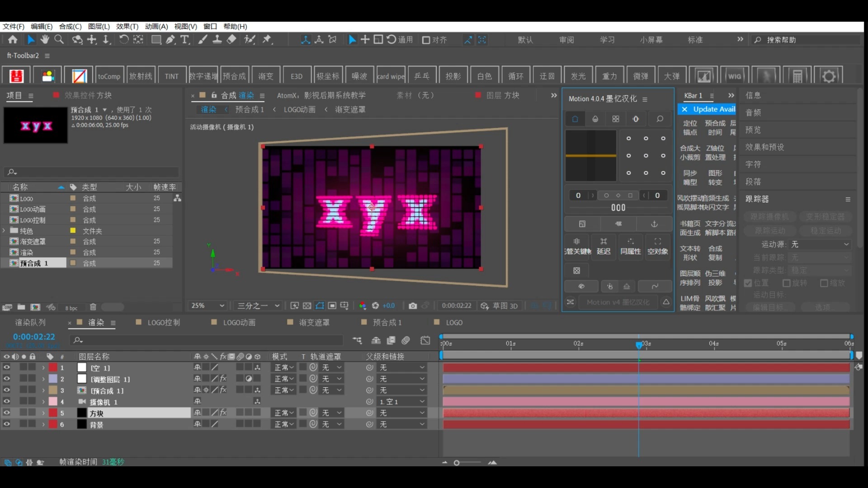
Task: Open graph editor icon in timeline
Action: pyautogui.click(x=425, y=340)
